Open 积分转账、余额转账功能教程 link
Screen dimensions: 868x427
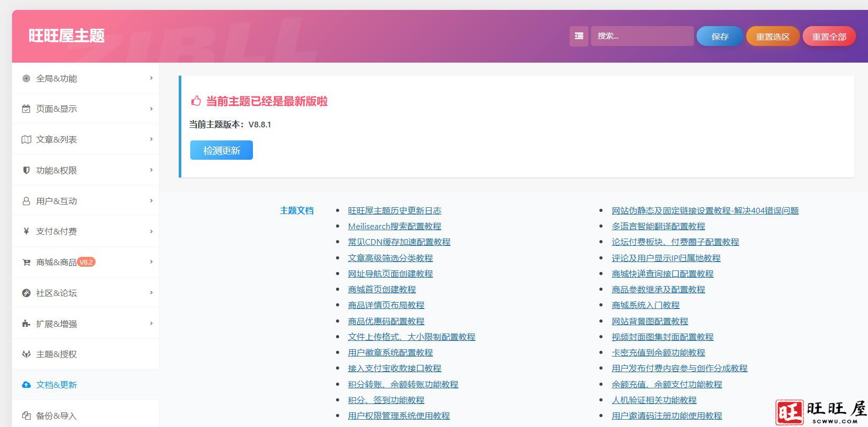(403, 384)
